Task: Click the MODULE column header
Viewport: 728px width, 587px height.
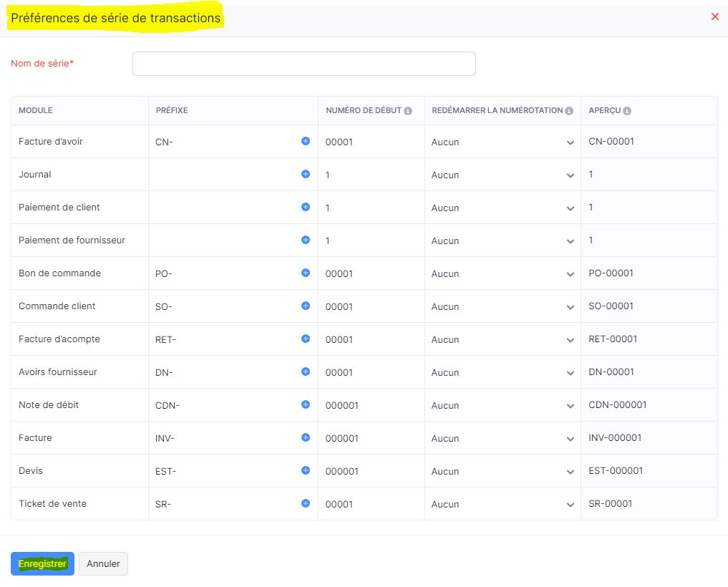Action: (35, 110)
